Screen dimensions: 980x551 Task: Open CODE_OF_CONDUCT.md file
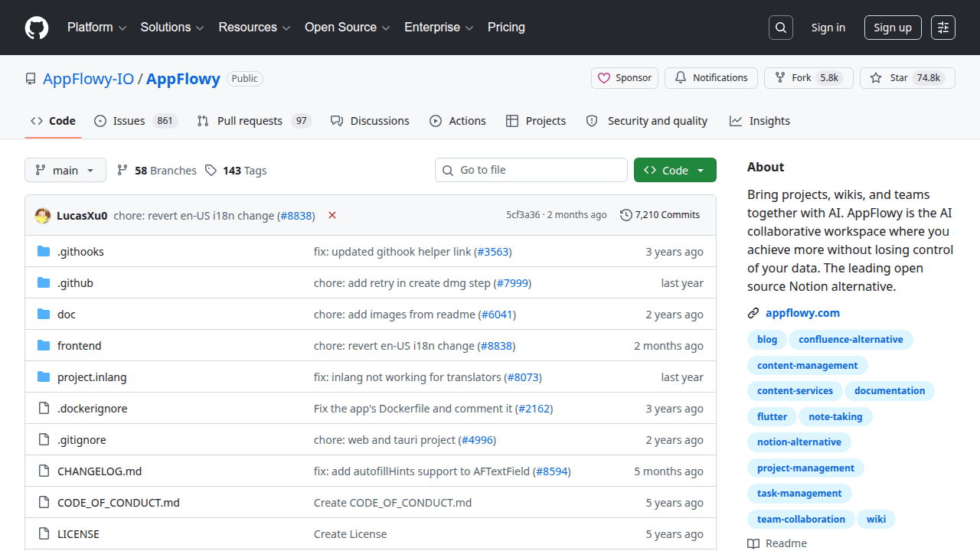pos(119,503)
